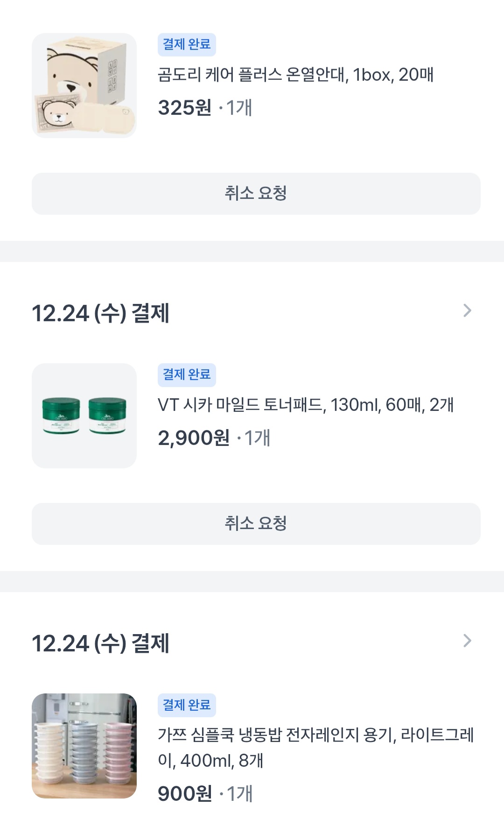
Task: Select VT 시카 마일드 토너패드 title
Action: (x=306, y=405)
